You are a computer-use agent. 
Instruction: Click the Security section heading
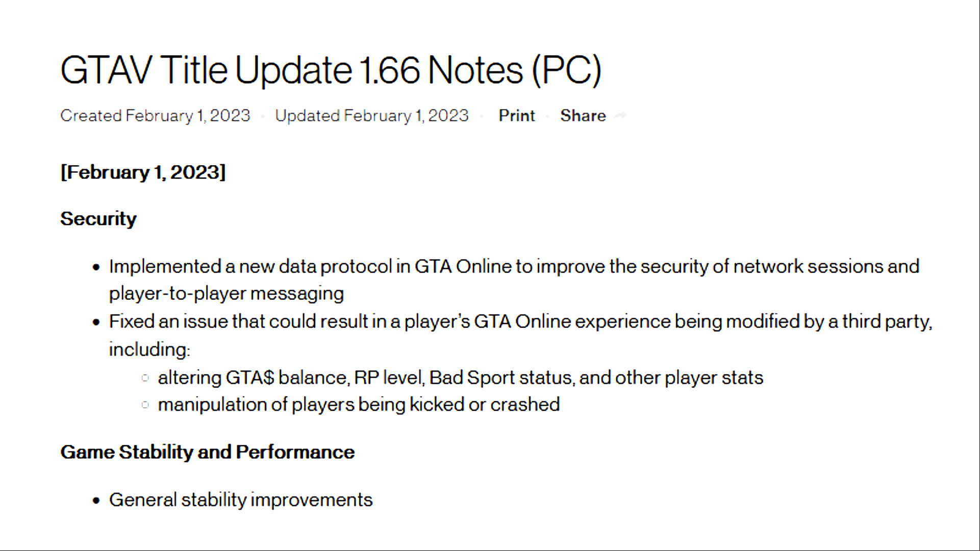coord(98,219)
